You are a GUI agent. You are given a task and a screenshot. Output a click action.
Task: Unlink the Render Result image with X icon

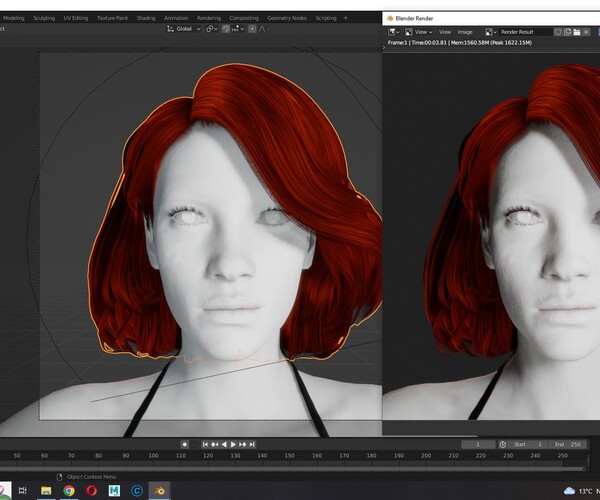(x=586, y=32)
